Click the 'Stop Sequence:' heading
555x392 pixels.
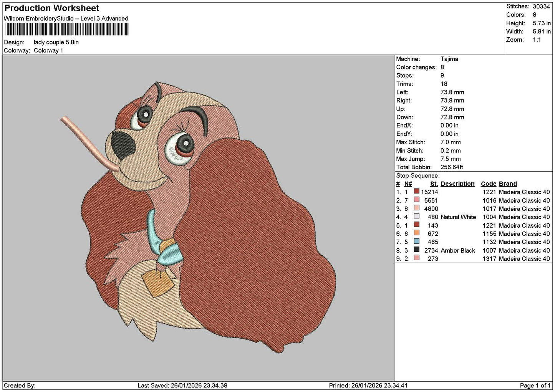click(x=418, y=176)
